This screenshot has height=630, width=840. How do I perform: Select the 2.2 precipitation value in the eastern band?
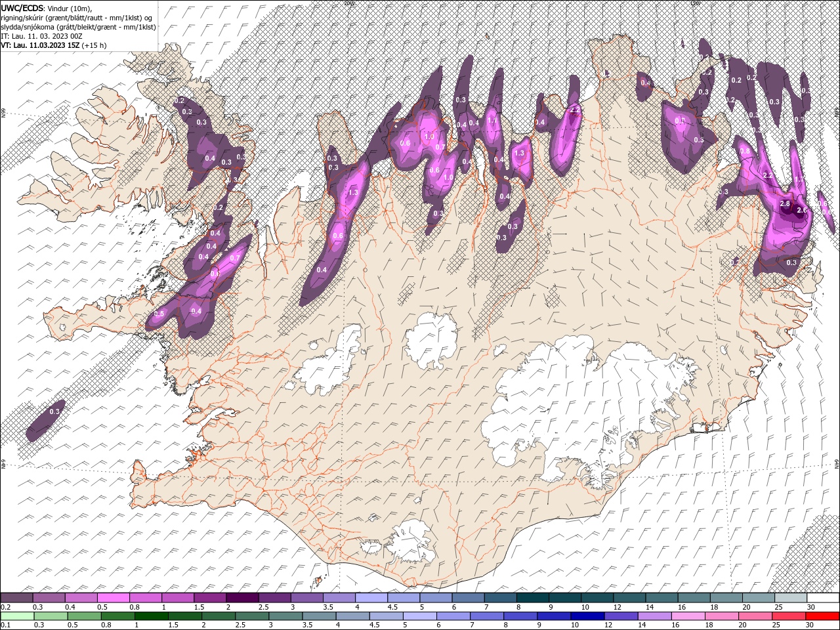[768, 176]
